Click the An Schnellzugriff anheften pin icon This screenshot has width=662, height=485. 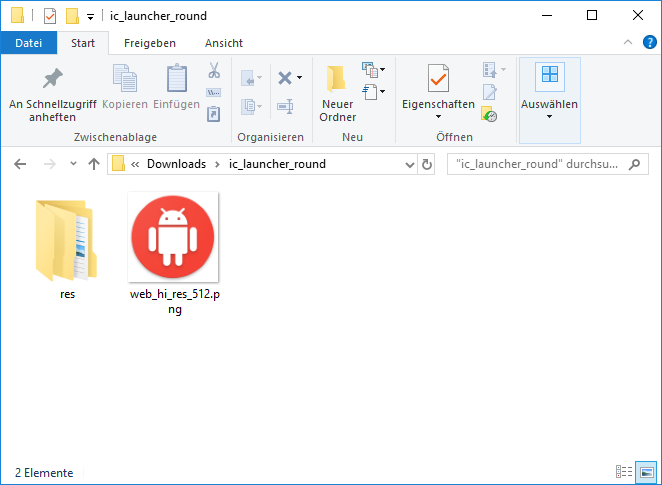pyautogui.click(x=52, y=79)
